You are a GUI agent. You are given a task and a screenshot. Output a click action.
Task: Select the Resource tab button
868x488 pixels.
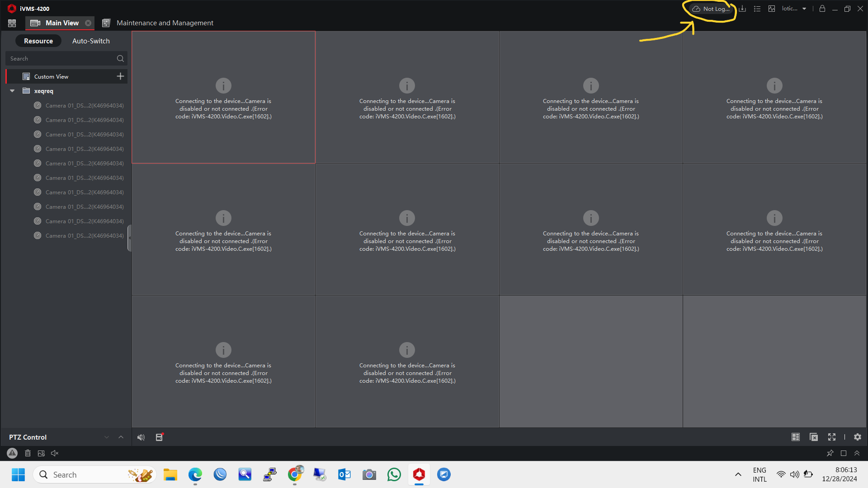click(x=38, y=41)
